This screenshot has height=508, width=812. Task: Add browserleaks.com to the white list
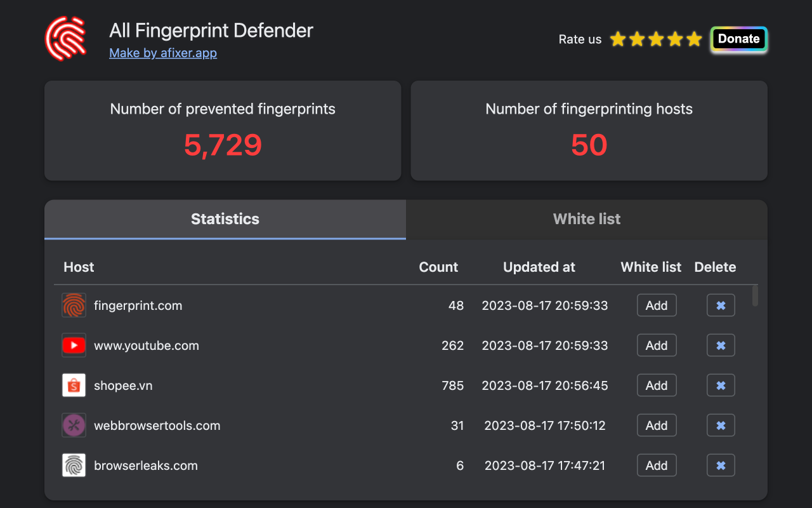point(656,465)
